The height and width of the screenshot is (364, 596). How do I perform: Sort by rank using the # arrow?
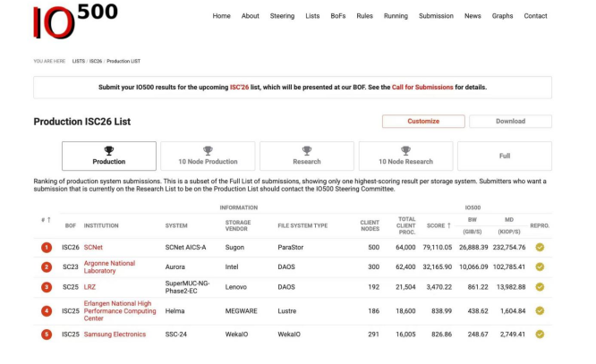point(48,220)
